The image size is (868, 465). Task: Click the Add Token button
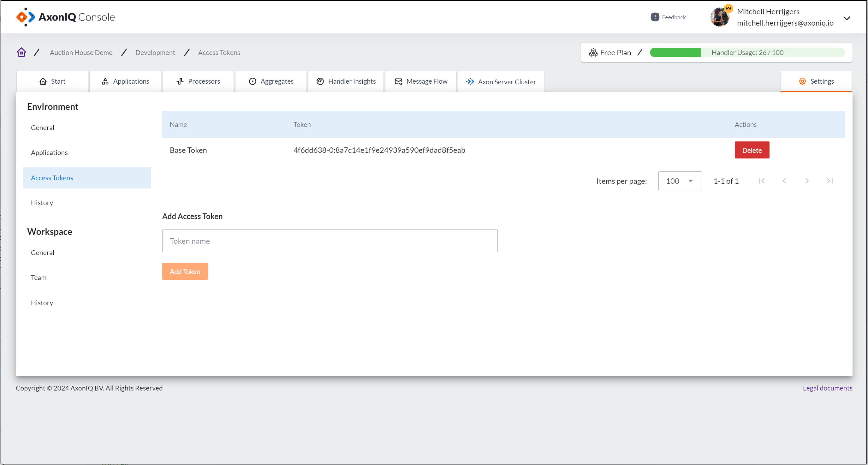click(x=185, y=271)
